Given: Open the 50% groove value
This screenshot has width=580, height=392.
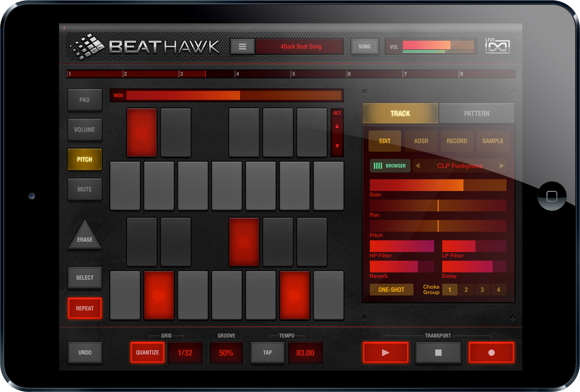Looking at the screenshot, I should pyautogui.click(x=226, y=353).
